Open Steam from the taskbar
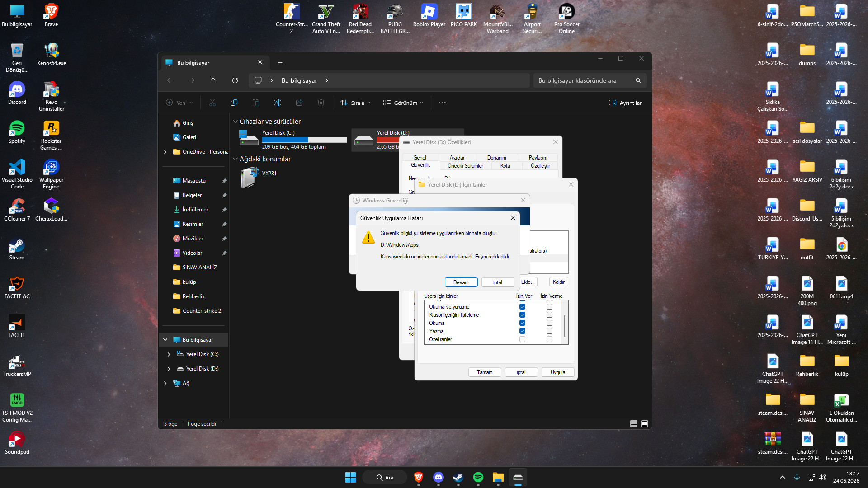This screenshot has height=488, width=868. 458,477
